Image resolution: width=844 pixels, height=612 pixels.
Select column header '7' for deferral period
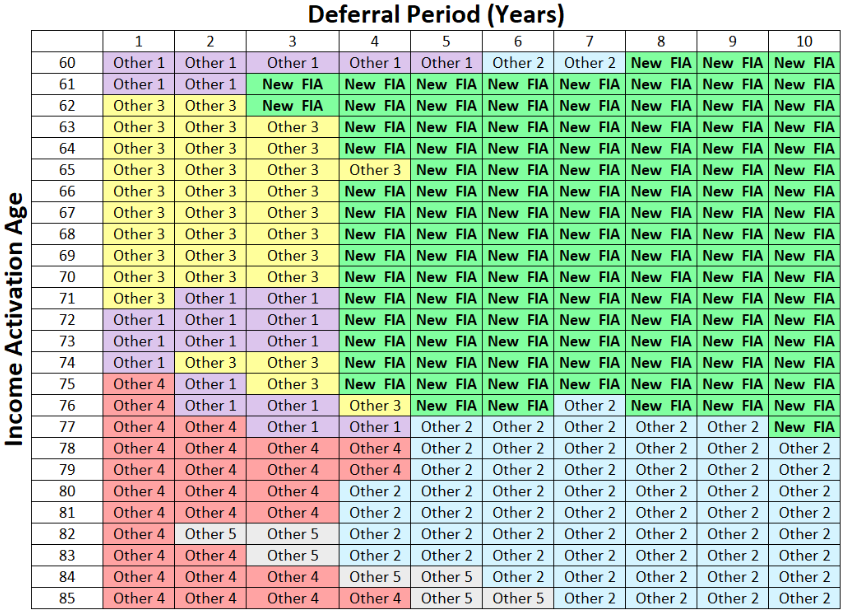click(589, 41)
